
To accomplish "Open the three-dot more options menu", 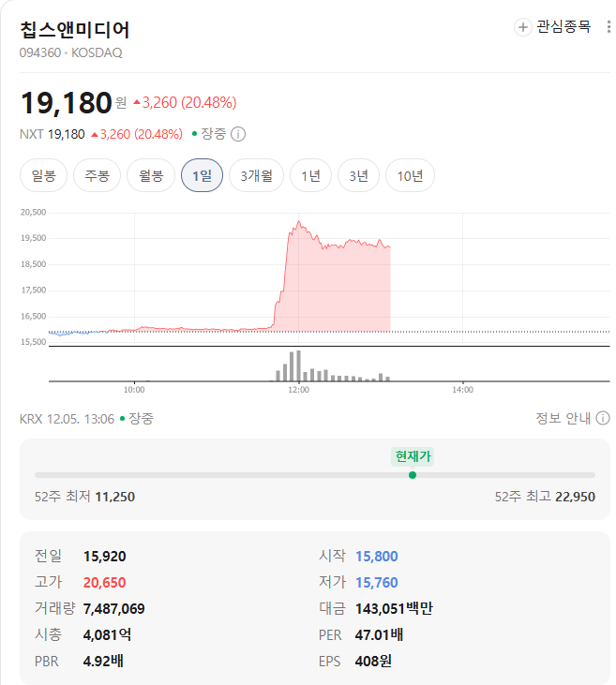I will [608, 27].
